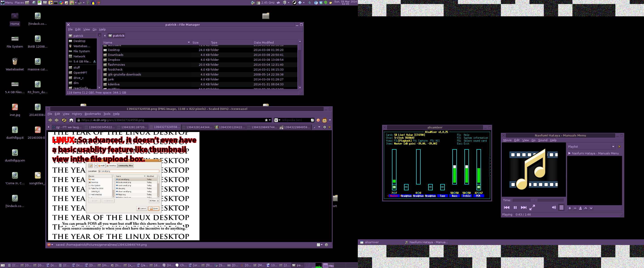Viewport: 644px width, 268px height.
Task: Open the Bookmarks menu in Iceweasel
Action: (x=93, y=114)
